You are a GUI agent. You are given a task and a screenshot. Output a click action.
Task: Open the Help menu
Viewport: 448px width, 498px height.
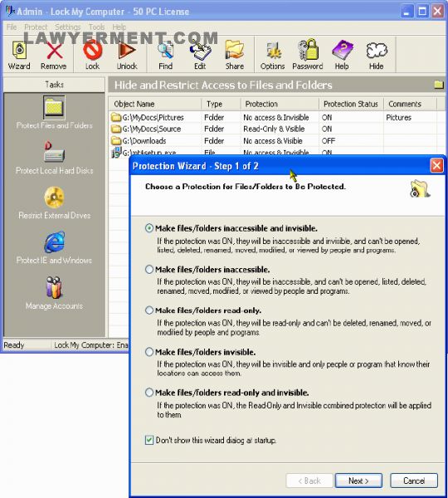pyautogui.click(x=119, y=27)
